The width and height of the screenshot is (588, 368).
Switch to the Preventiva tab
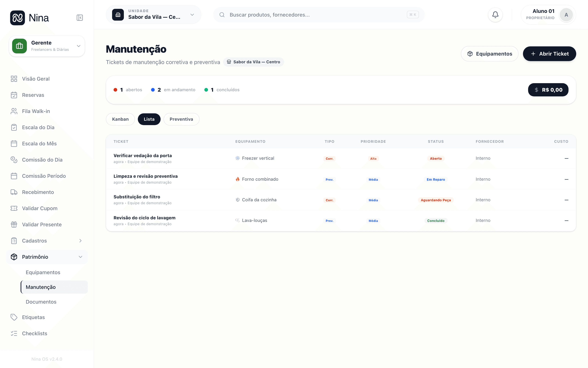181,119
